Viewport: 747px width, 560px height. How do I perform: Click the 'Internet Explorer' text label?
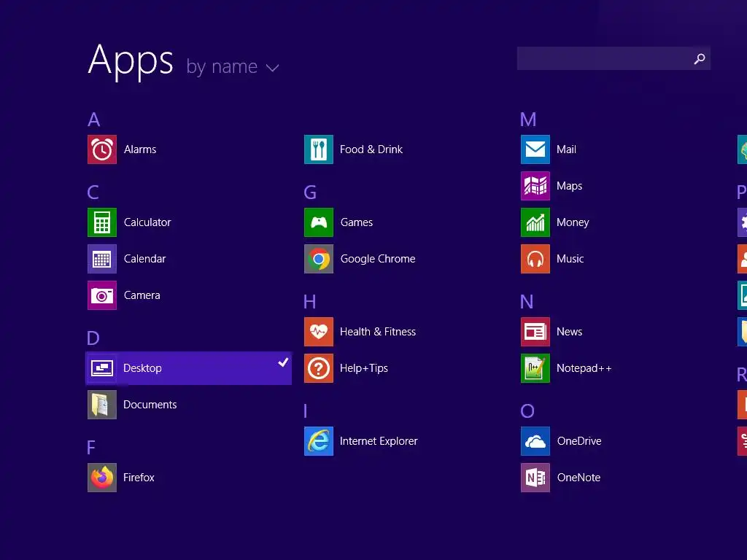point(379,441)
